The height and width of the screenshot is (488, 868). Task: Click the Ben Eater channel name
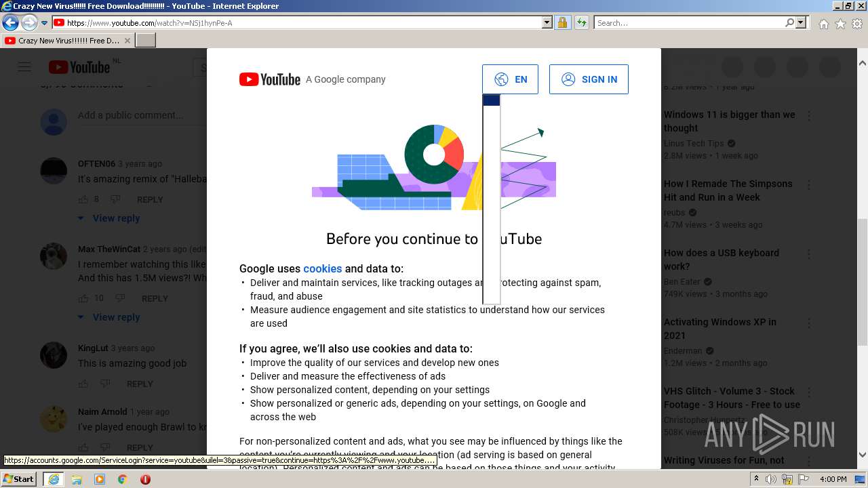683,281
